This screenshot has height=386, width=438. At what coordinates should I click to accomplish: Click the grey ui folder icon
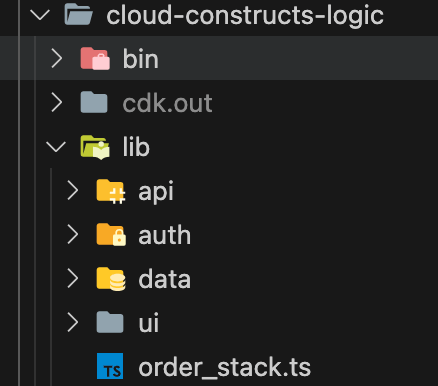point(110,322)
